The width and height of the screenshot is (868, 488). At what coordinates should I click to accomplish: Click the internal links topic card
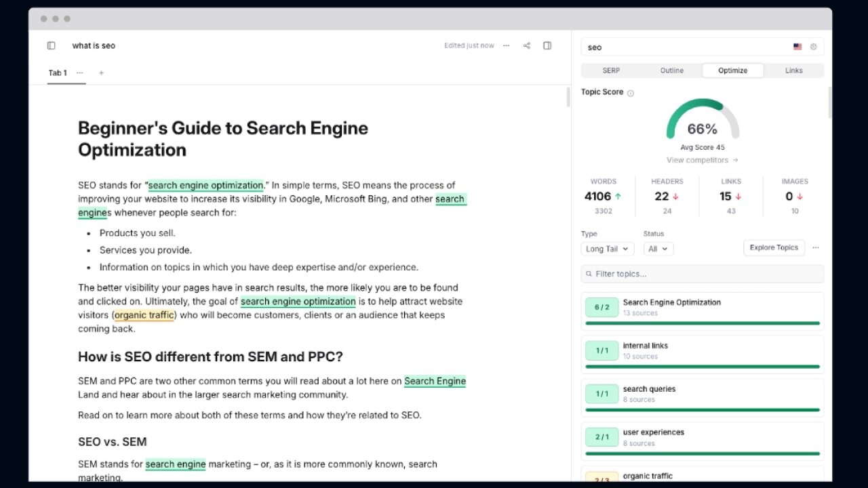(703, 353)
